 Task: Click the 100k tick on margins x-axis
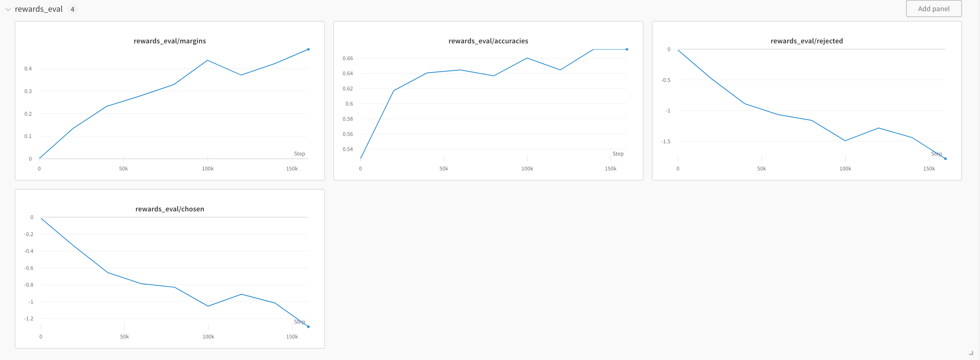(x=207, y=168)
